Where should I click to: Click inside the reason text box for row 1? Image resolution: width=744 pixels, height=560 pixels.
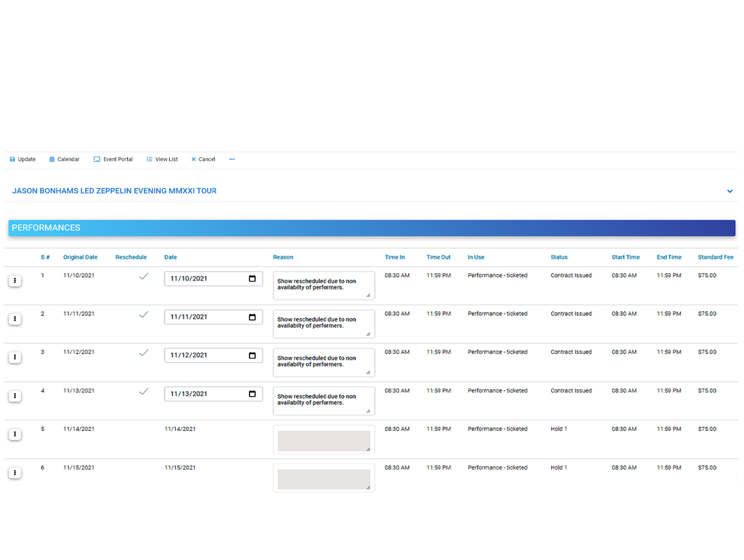click(324, 285)
